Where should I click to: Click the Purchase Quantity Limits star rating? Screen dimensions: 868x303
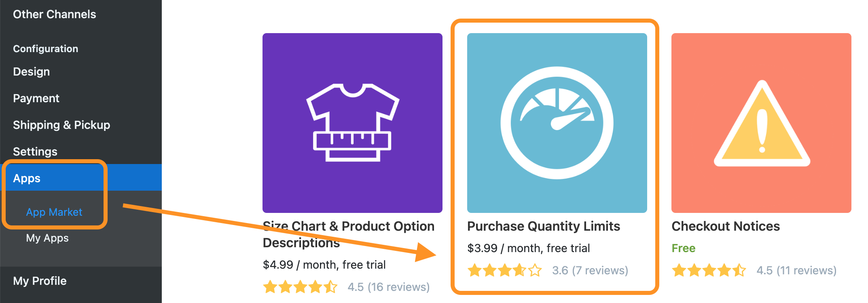tap(505, 270)
